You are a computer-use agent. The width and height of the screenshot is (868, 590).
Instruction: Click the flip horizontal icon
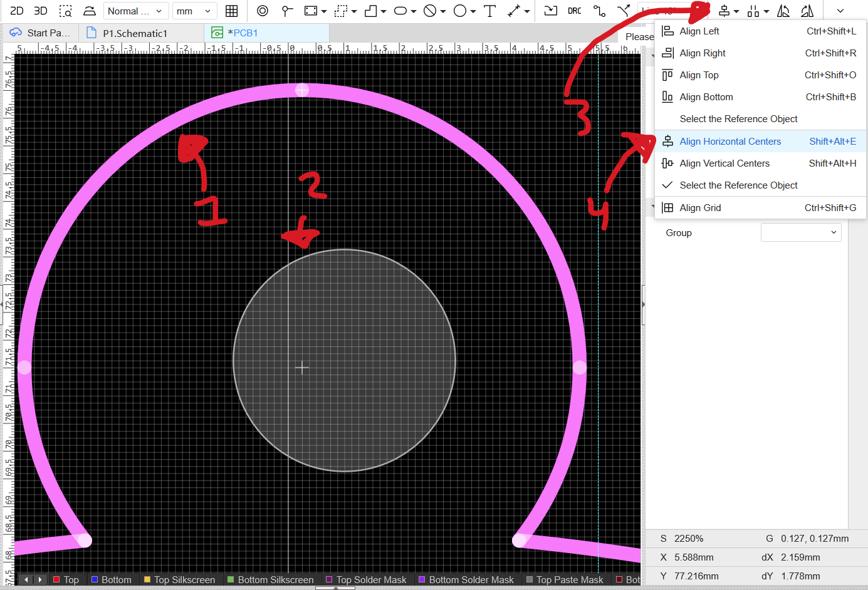(783, 11)
